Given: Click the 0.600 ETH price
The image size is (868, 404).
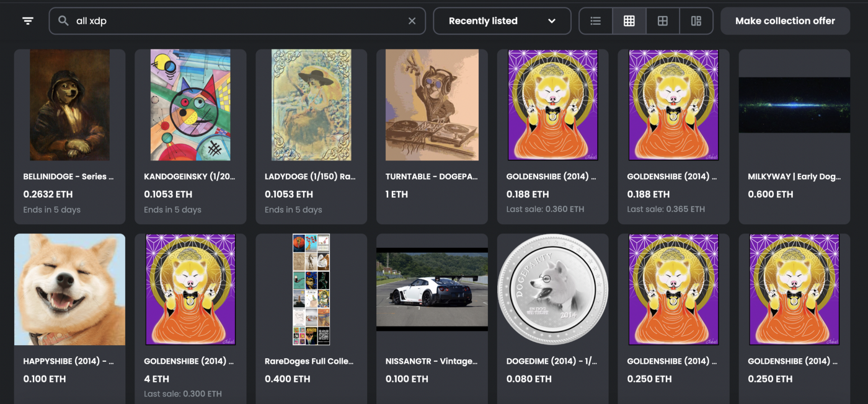Looking at the screenshot, I should pyautogui.click(x=771, y=194).
